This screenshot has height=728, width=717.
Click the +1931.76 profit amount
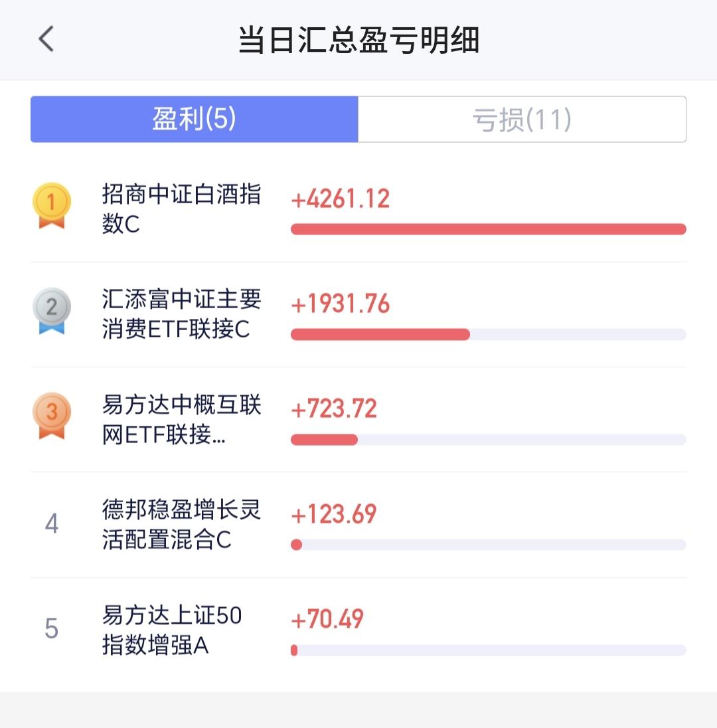pyautogui.click(x=340, y=304)
